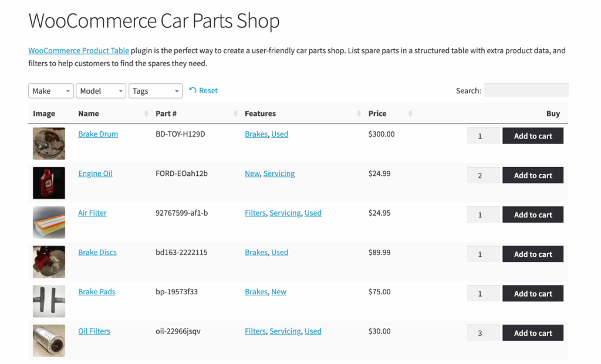Open the Engine Oil product thumbnail

click(49, 183)
